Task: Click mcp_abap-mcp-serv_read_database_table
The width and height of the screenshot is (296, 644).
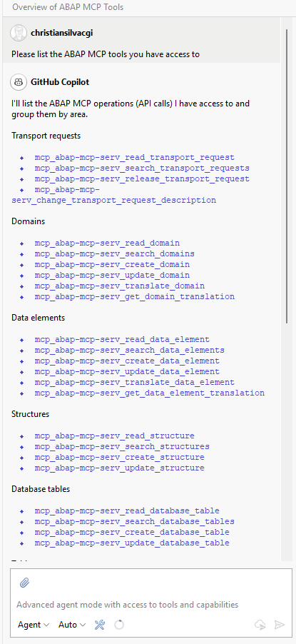Action: click(127, 511)
